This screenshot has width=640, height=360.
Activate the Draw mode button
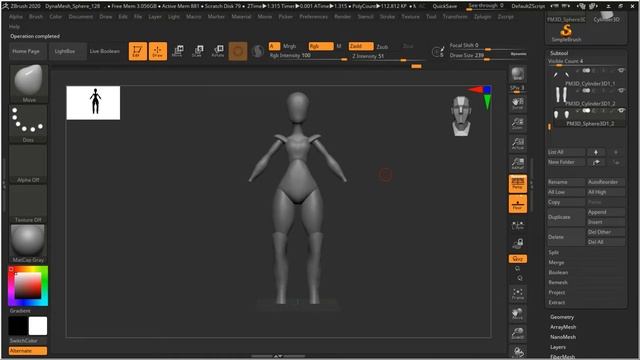(x=158, y=51)
